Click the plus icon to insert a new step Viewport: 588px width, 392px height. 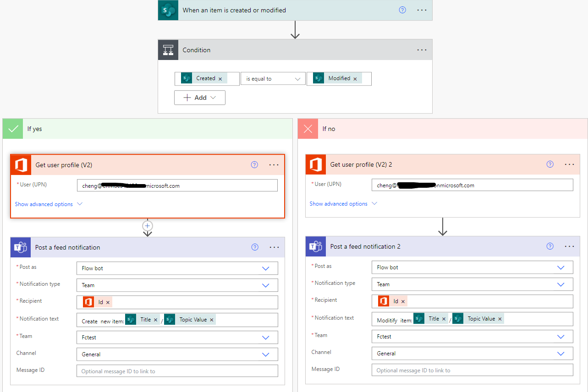(147, 226)
